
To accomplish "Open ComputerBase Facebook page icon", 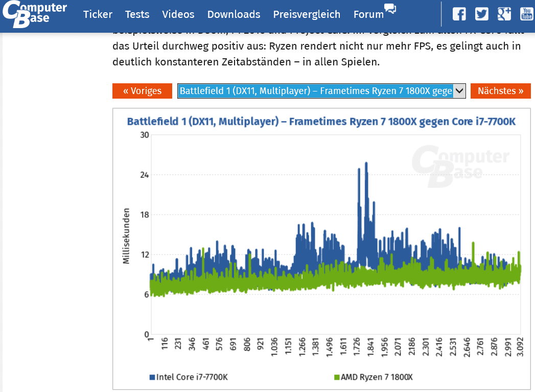I will [459, 14].
